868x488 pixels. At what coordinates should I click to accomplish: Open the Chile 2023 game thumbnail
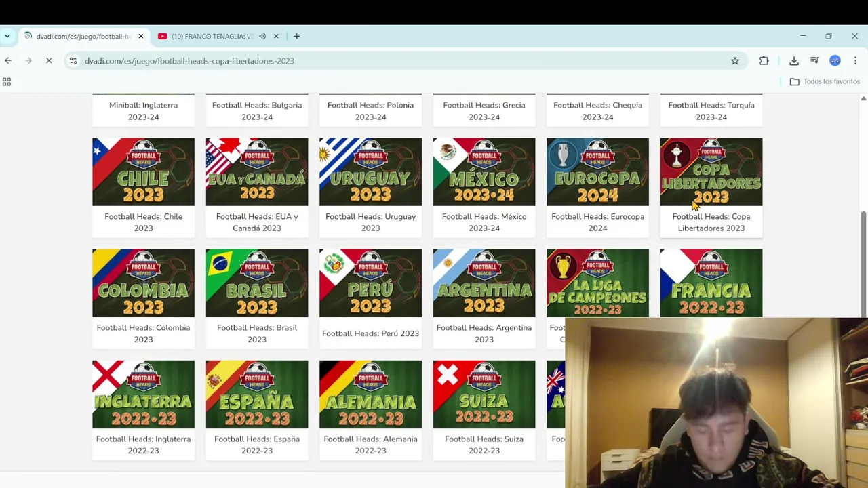(x=143, y=172)
